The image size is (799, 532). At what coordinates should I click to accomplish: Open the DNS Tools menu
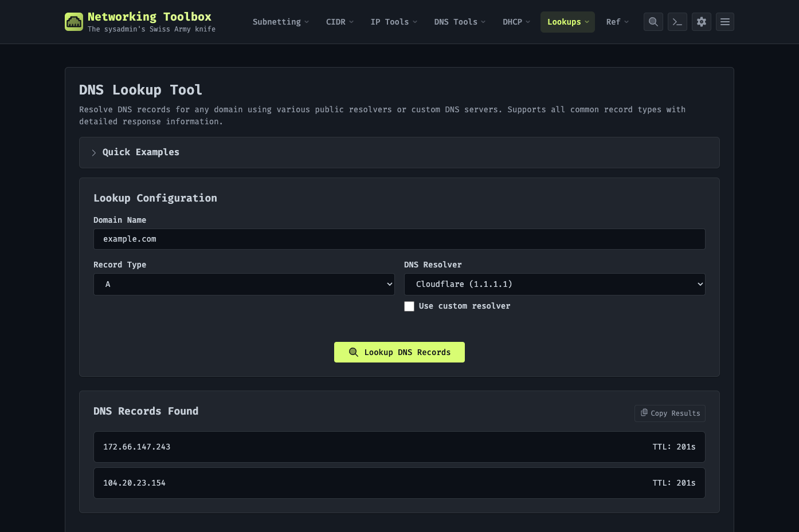(x=460, y=22)
